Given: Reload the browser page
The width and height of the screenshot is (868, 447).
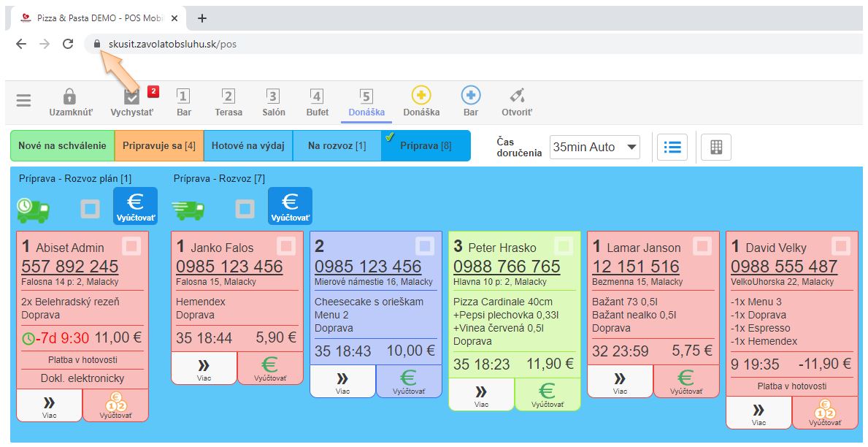Looking at the screenshot, I should point(68,44).
